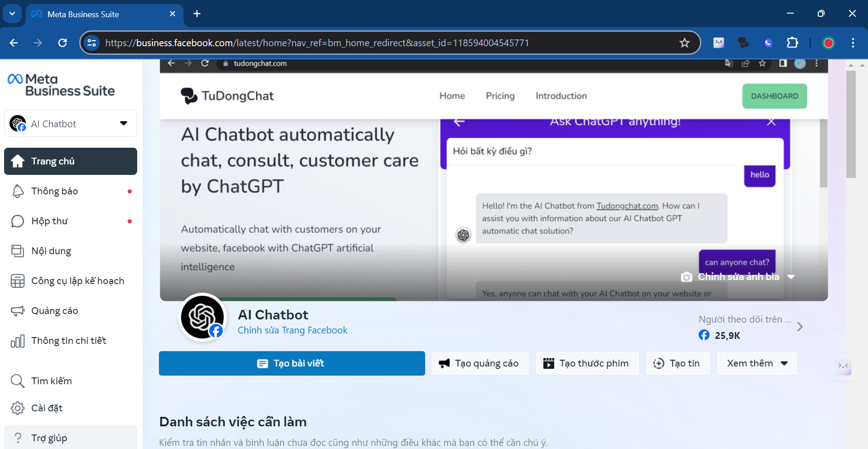
Task: Click the content icon beside Nội dung
Action: coord(18,251)
